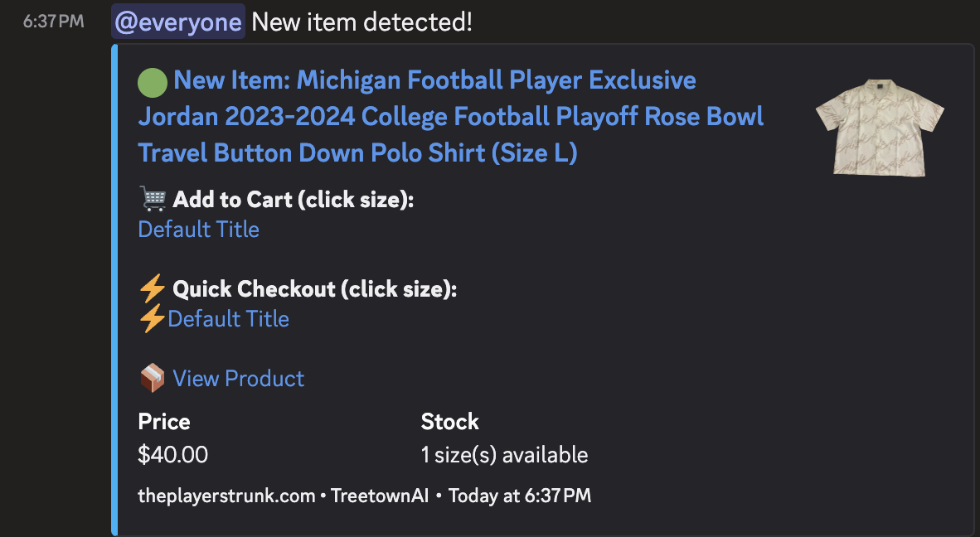
Task: Click the "Quick Checkout (click size):" heading
Action: point(315,289)
